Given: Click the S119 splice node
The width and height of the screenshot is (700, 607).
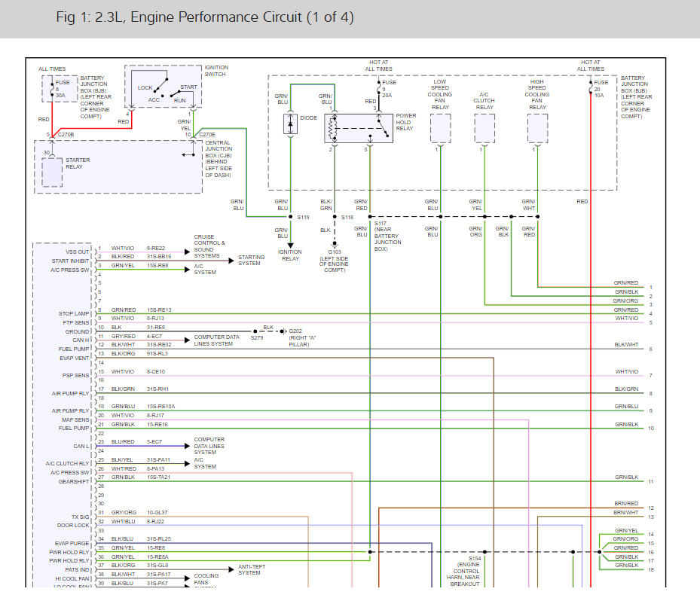Looking at the screenshot, I should click(x=291, y=217).
